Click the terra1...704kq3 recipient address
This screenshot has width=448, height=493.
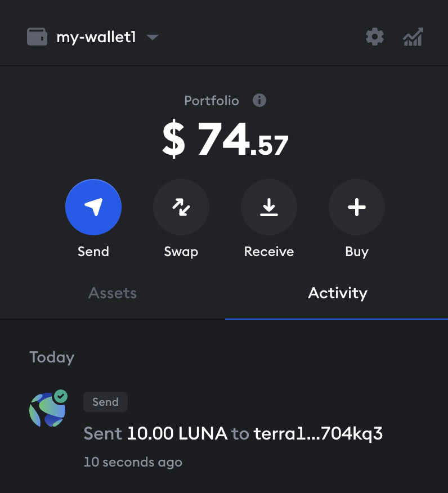click(x=318, y=433)
